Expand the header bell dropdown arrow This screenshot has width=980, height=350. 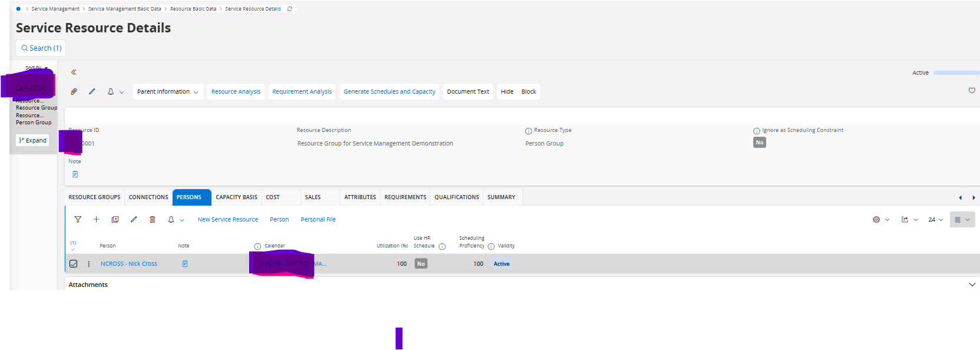[121, 93]
